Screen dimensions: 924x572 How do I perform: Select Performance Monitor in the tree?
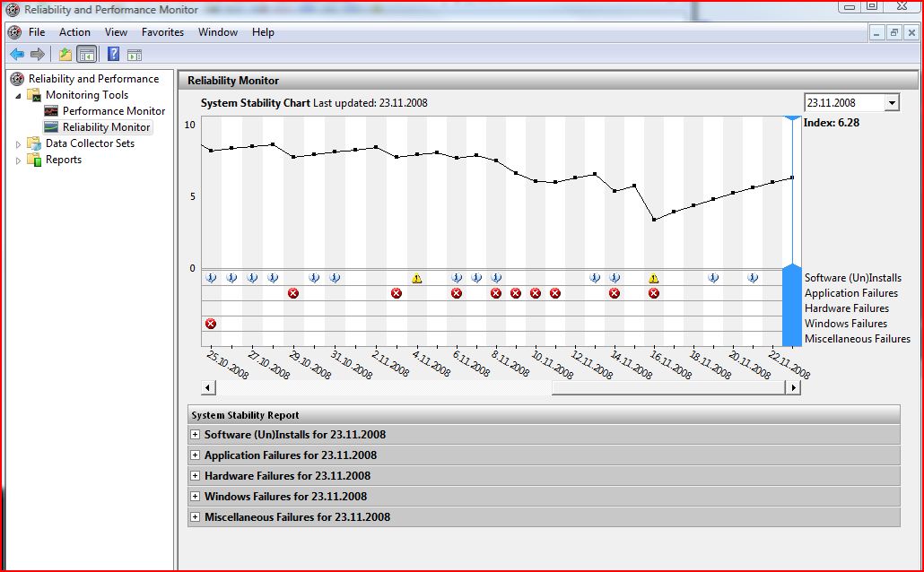click(x=113, y=111)
